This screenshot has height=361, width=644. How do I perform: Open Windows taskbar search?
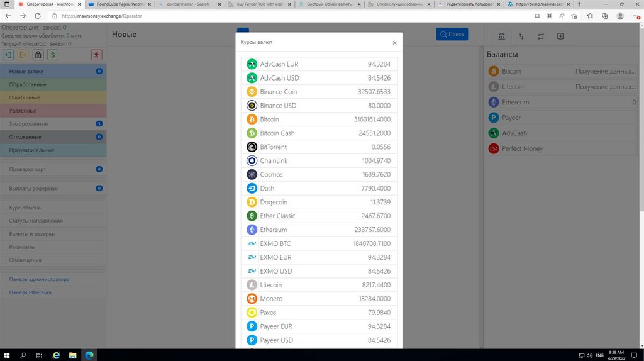click(x=23, y=355)
